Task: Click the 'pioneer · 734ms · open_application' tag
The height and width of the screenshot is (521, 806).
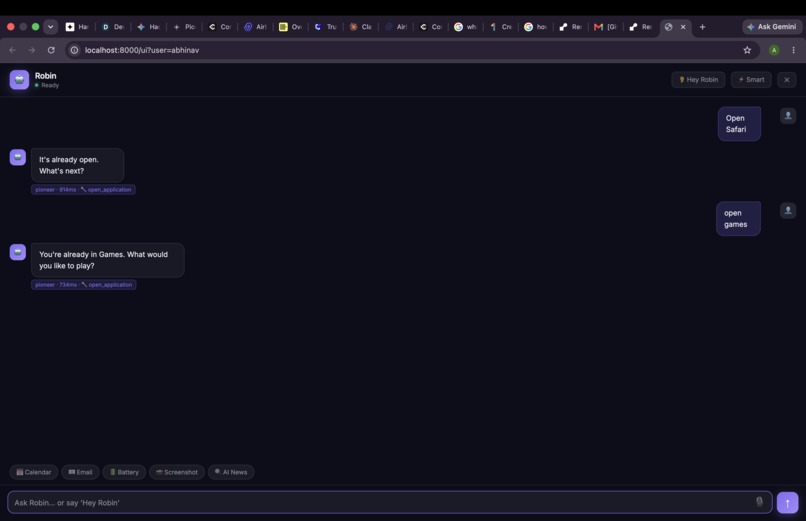Action: point(84,285)
